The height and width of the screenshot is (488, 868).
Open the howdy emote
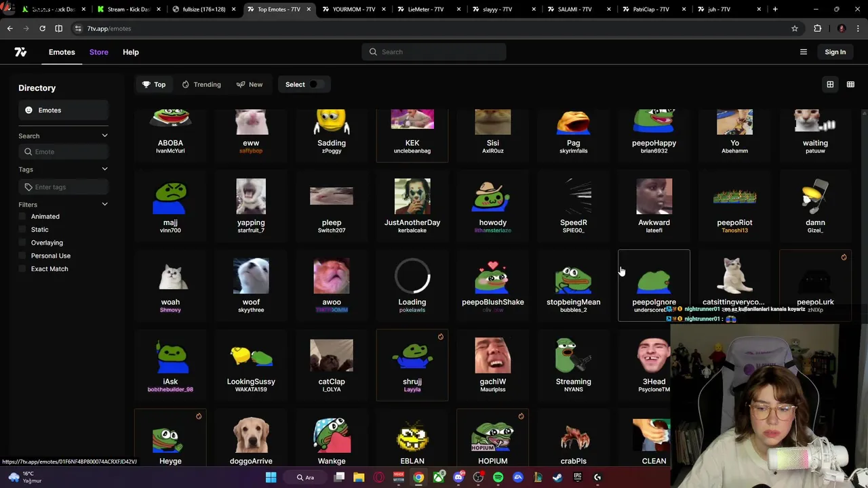[493, 206]
